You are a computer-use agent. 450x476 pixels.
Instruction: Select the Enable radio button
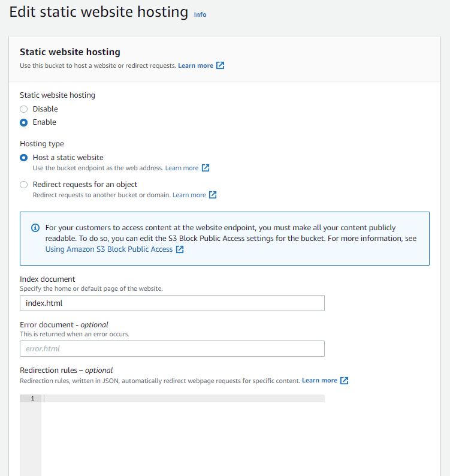coord(24,122)
